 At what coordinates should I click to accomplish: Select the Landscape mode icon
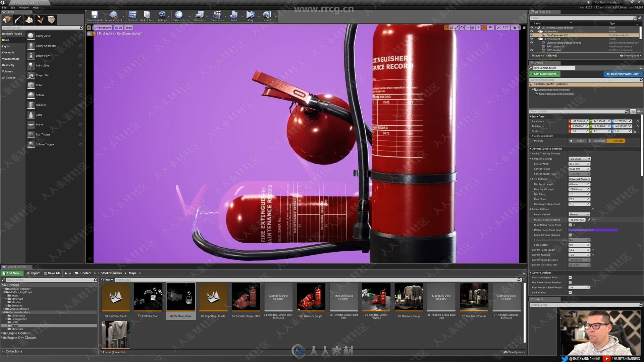[x=29, y=20]
